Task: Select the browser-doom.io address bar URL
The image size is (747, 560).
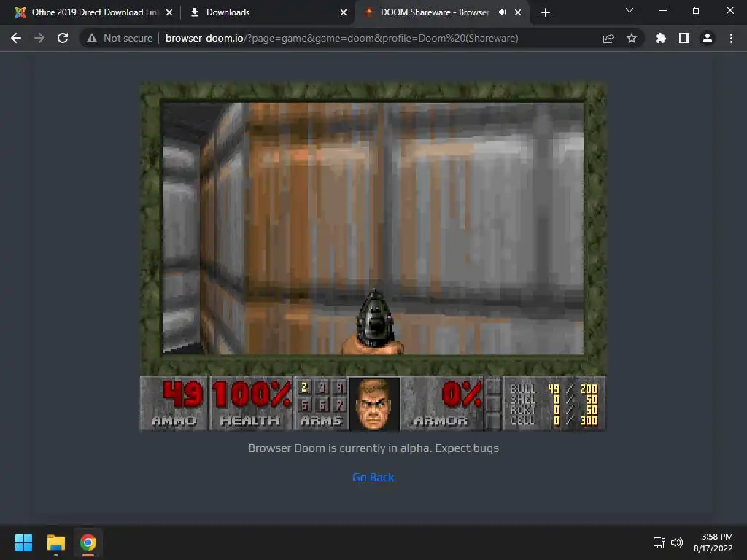Action: 341,38
